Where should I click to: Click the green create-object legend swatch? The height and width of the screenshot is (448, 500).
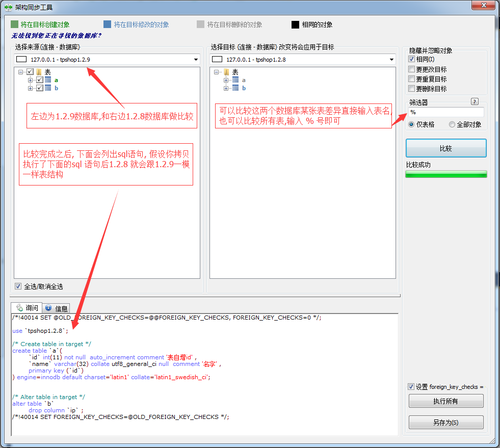point(14,24)
